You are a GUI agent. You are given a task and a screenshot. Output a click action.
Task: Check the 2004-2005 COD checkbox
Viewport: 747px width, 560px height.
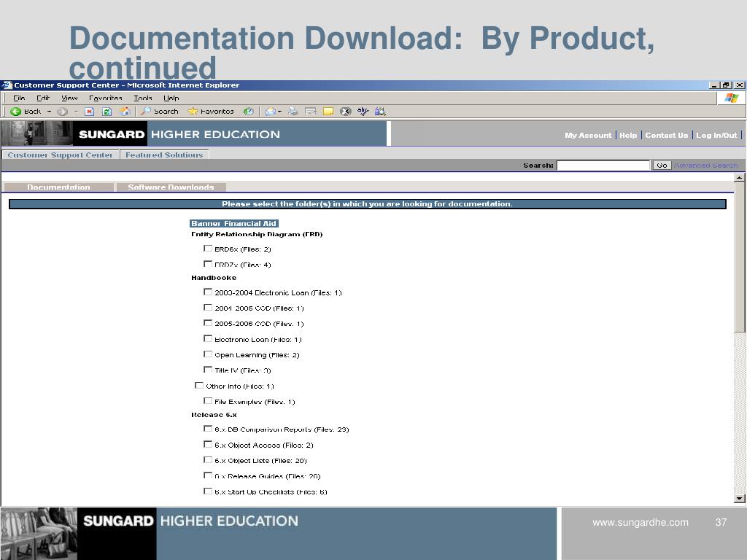[208, 308]
